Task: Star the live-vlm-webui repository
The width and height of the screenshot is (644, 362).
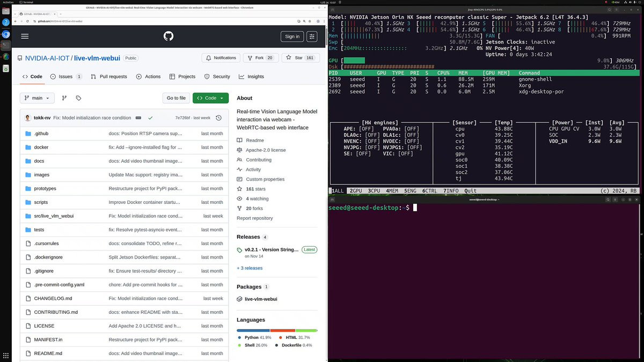Action: 299,58
